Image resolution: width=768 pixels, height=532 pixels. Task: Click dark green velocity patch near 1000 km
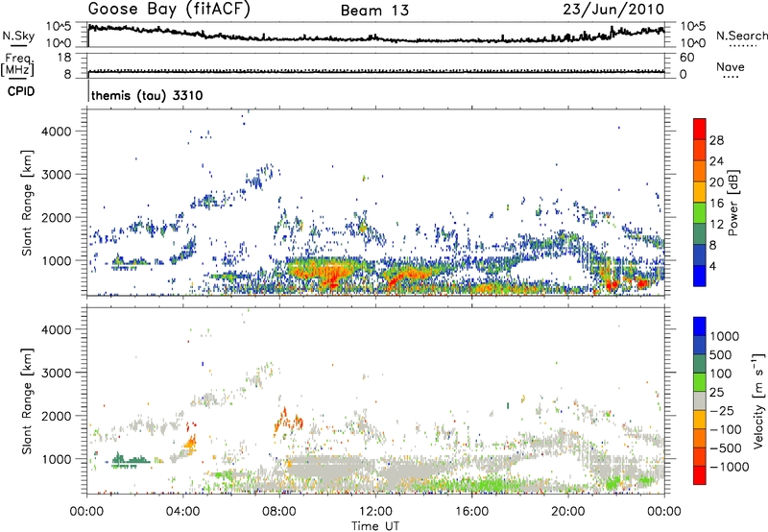point(132,461)
